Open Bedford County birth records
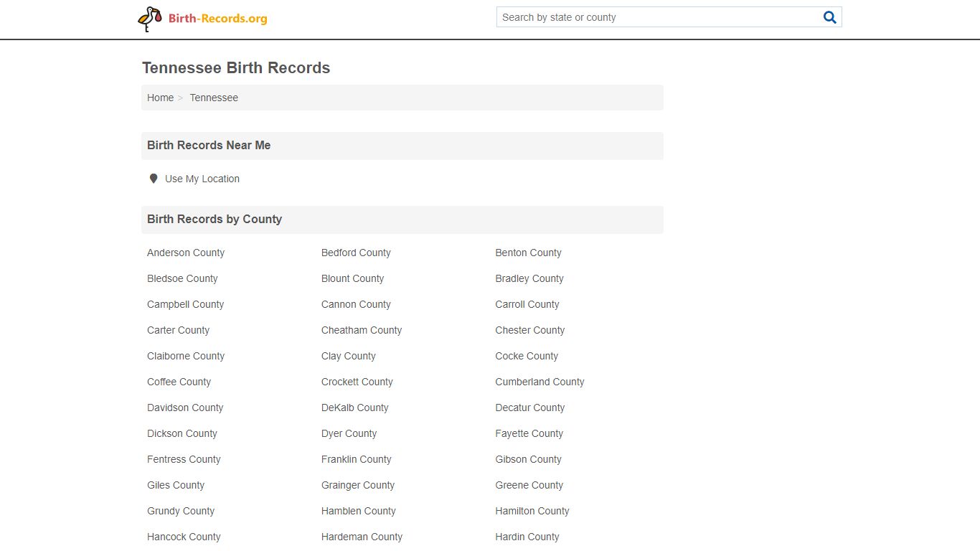Viewport: 980px width, 551px height. tap(356, 253)
